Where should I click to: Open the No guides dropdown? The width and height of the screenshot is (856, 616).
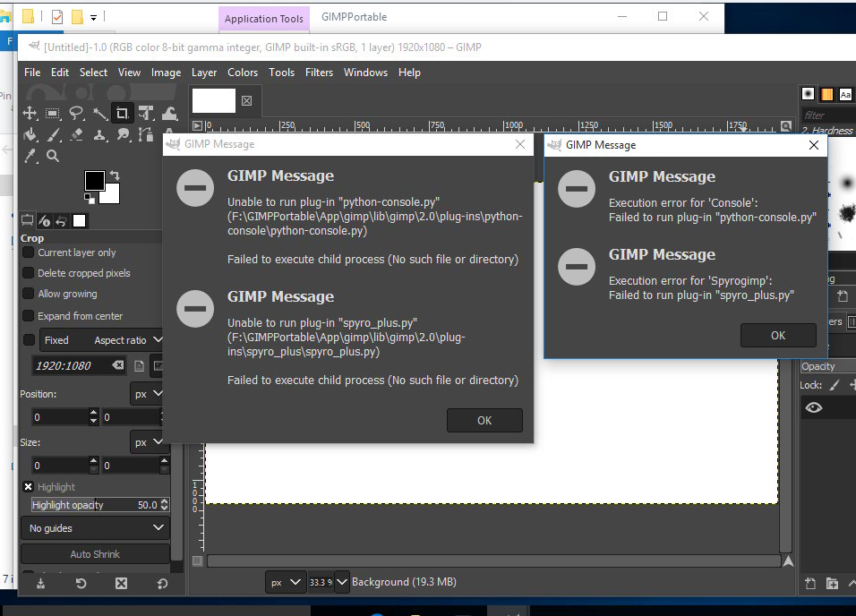click(x=95, y=528)
